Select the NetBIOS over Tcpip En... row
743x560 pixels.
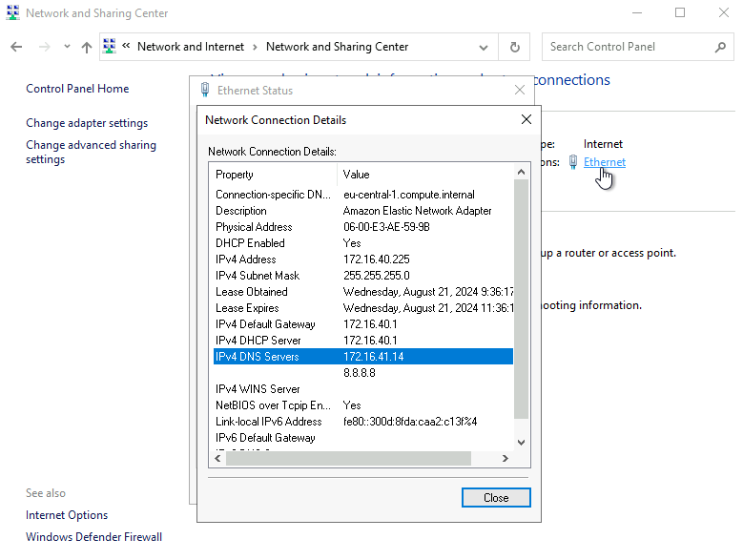pyautogui.click(x=363, y=405)
